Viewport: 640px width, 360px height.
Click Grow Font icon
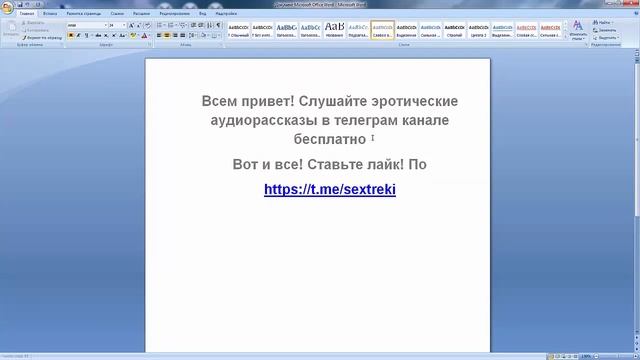(x=131, y=25)
